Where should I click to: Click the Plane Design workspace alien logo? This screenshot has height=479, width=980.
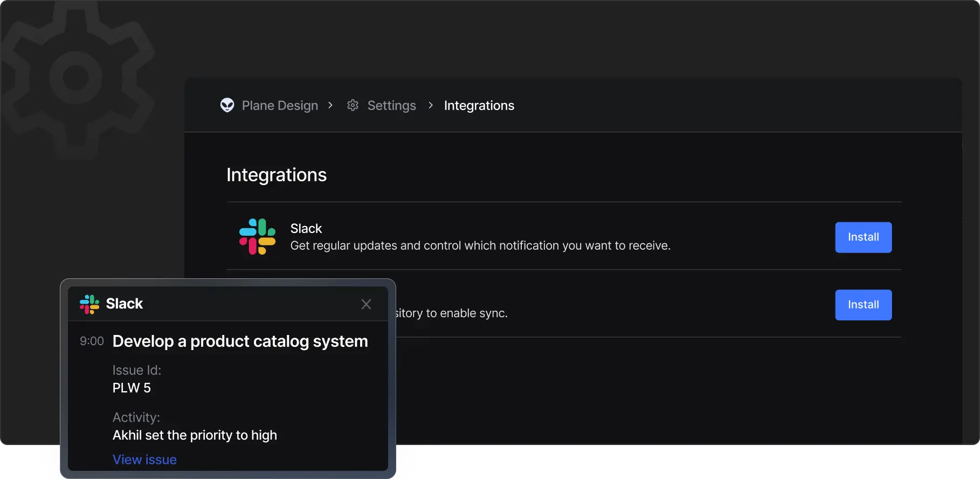[x=227, y=105]
